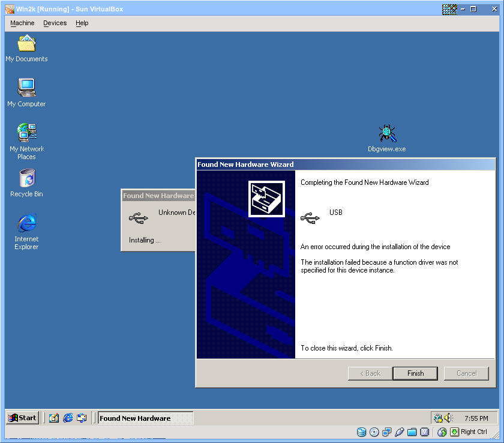The width and height of the screenshot is (504, 443).
Task: Click the hard disk activity status icon
Action: [x=362, y=432]
